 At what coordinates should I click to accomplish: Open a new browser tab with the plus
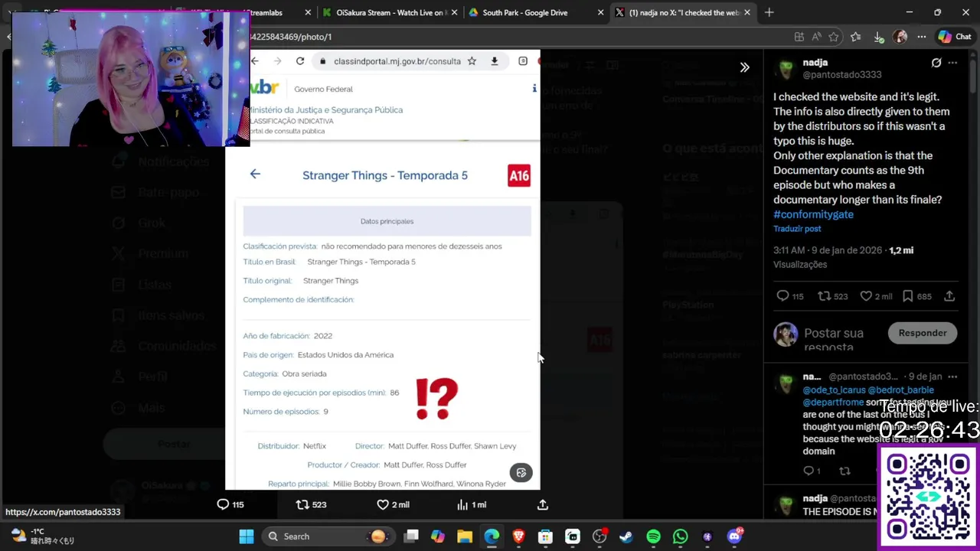pyautogui.click(x=769, y=12)
